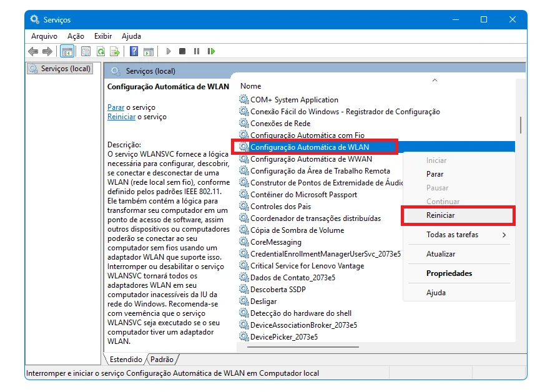Click the gear icon beside CoreMessaging
Image resolution: width=550 pixels, height=392 pixels.
tap(243, 242)
